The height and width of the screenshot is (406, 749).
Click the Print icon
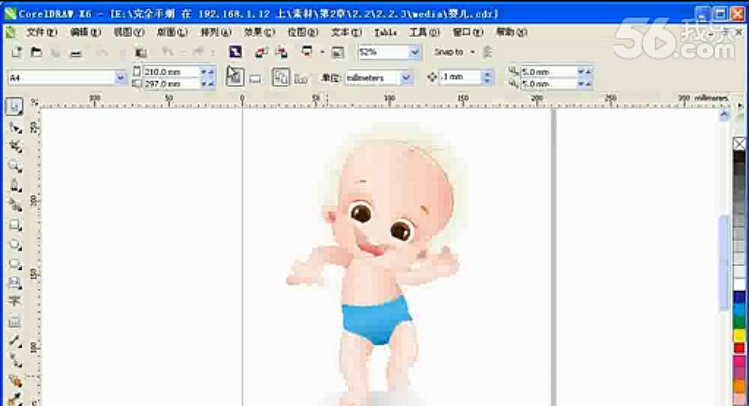pos(75,53)
